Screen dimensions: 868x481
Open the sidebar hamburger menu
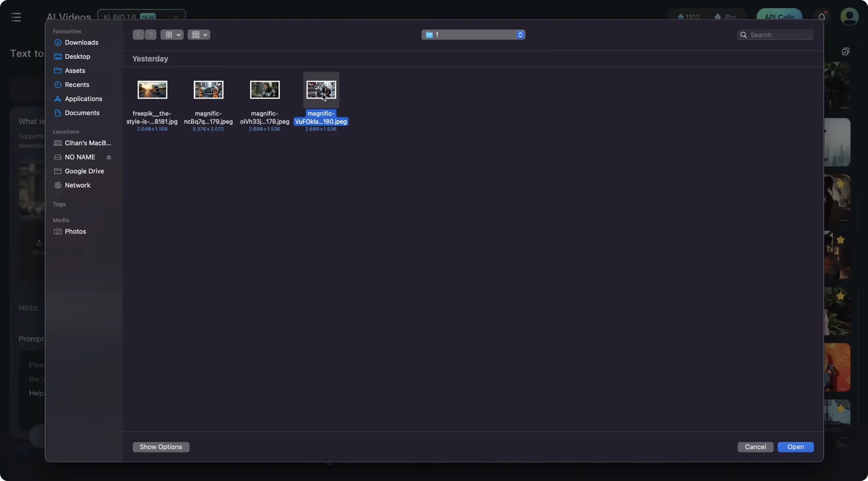[x=16, y=17]
